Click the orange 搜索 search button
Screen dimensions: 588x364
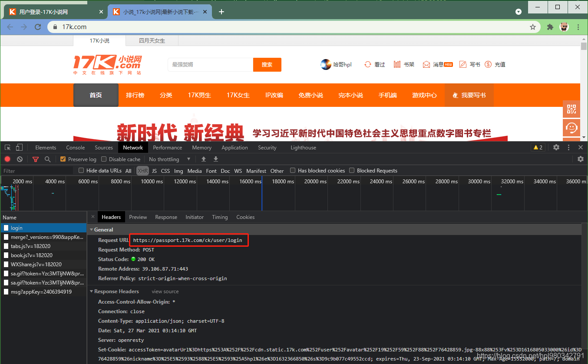click(x=267, y=65)
